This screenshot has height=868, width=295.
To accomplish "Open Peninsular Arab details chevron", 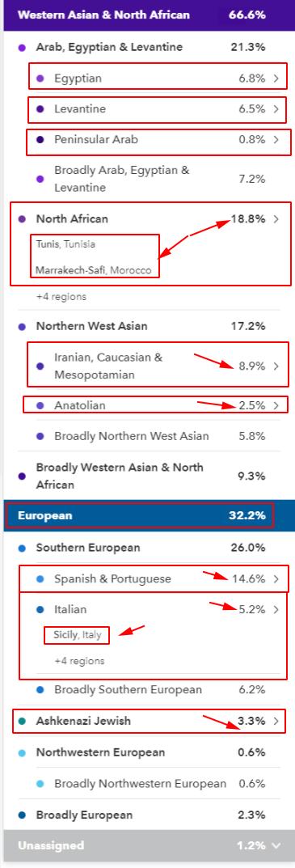I will point(276,139).
